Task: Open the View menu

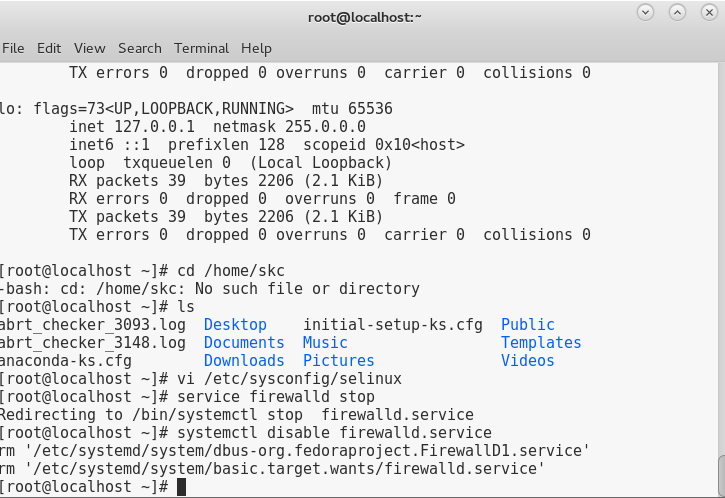Action: tap(90, 48)
